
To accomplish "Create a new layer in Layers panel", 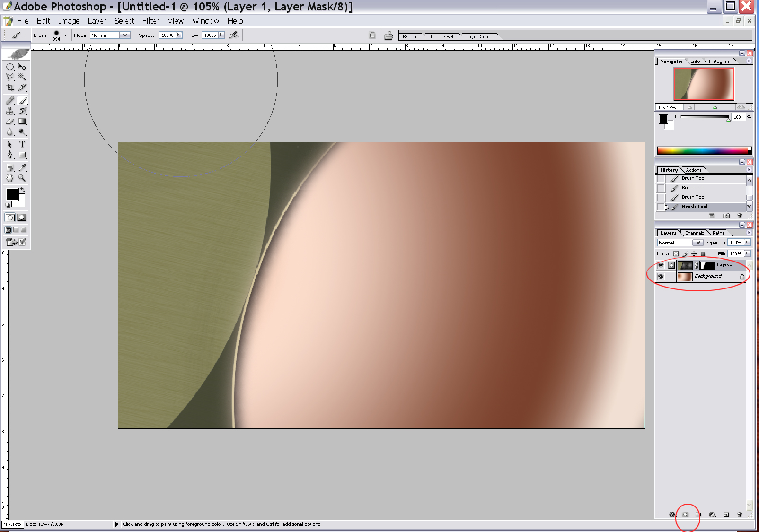I will 726,515.
